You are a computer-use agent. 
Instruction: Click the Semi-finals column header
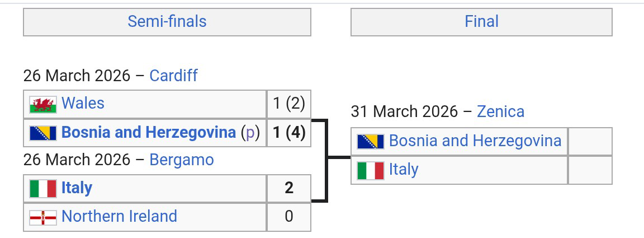(x=167, y=22)
